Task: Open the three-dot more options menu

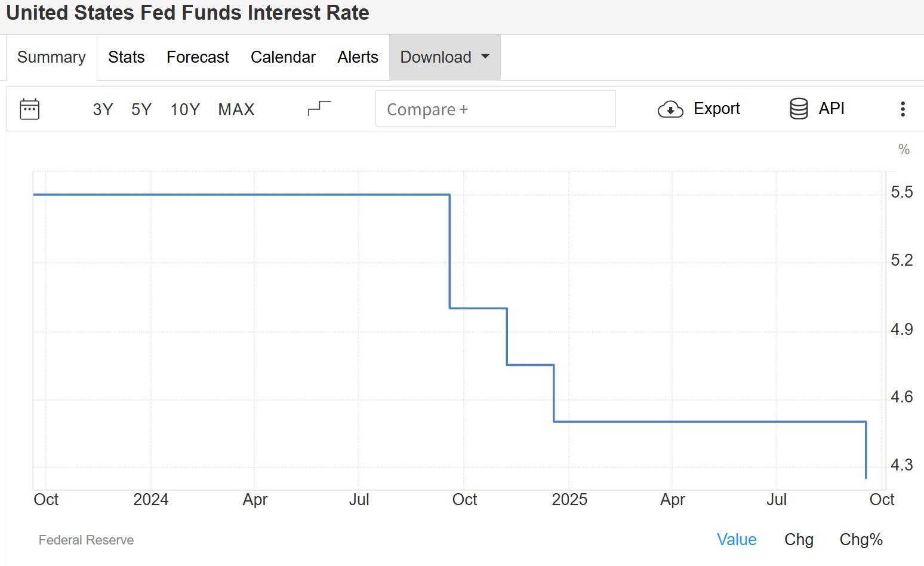Action: coord(903,109)
